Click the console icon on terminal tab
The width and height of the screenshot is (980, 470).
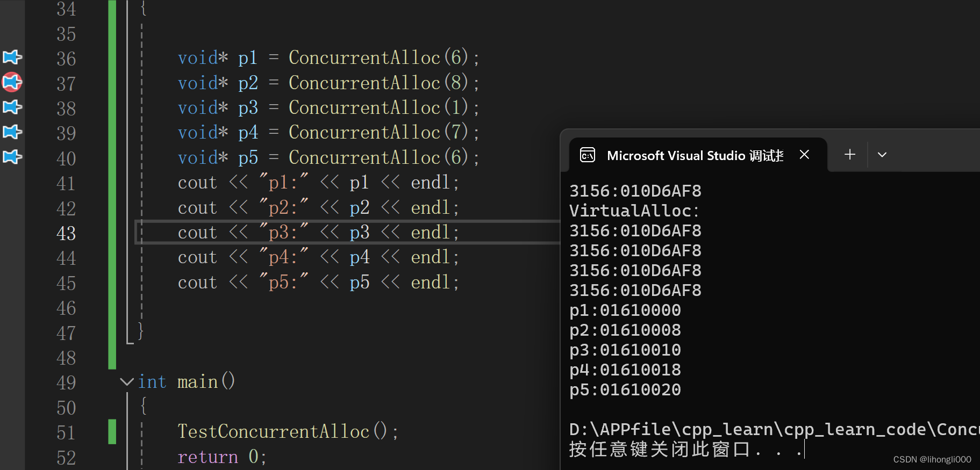click(x=588, y=155)
